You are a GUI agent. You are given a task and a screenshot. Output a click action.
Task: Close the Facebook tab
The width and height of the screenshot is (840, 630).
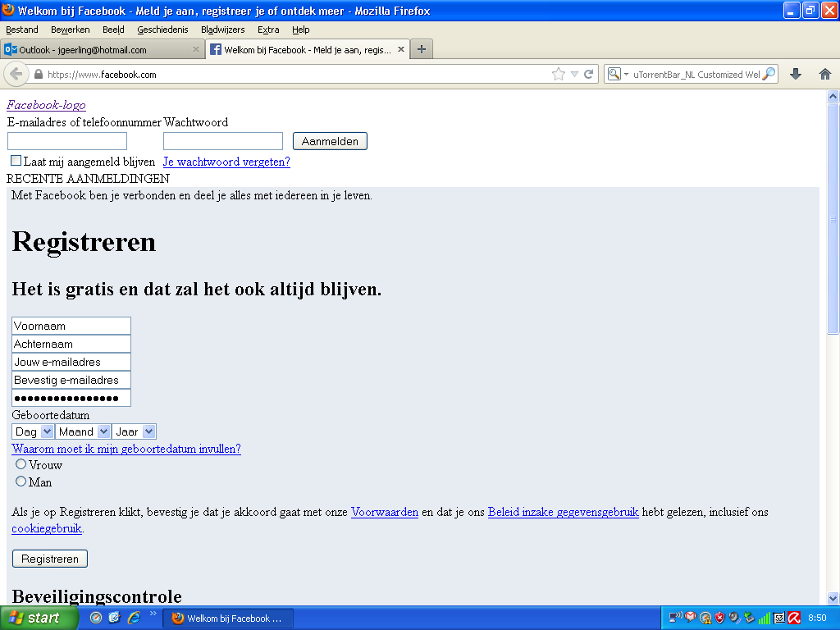click(400, 49)
